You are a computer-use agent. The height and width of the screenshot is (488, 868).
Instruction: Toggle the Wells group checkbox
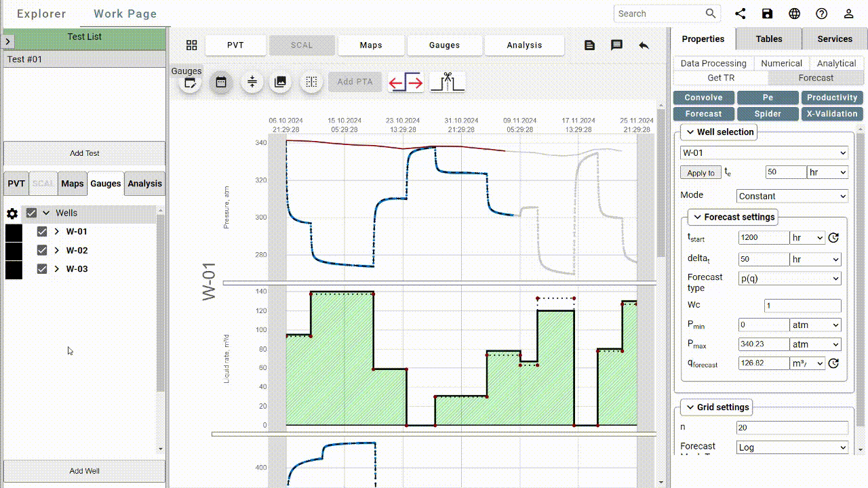31,213
